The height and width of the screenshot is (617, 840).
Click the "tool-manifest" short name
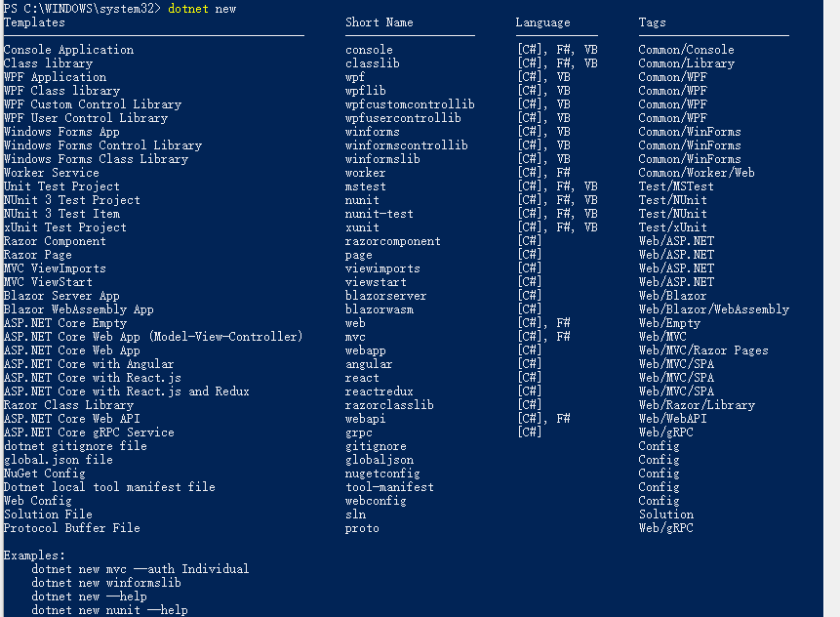click(x=389, y=487)
